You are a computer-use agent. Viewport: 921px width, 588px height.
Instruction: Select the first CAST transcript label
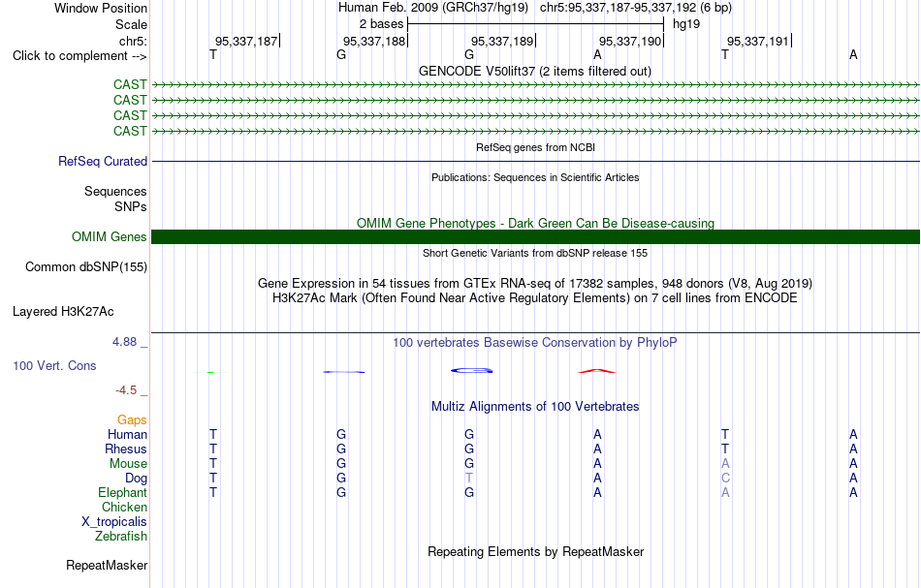130,84
